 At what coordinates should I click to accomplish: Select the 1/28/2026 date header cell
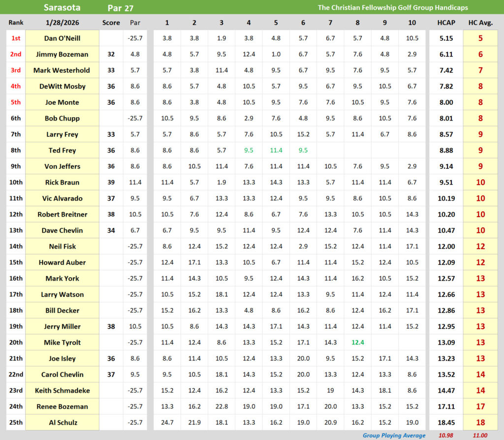coord(62,23)
